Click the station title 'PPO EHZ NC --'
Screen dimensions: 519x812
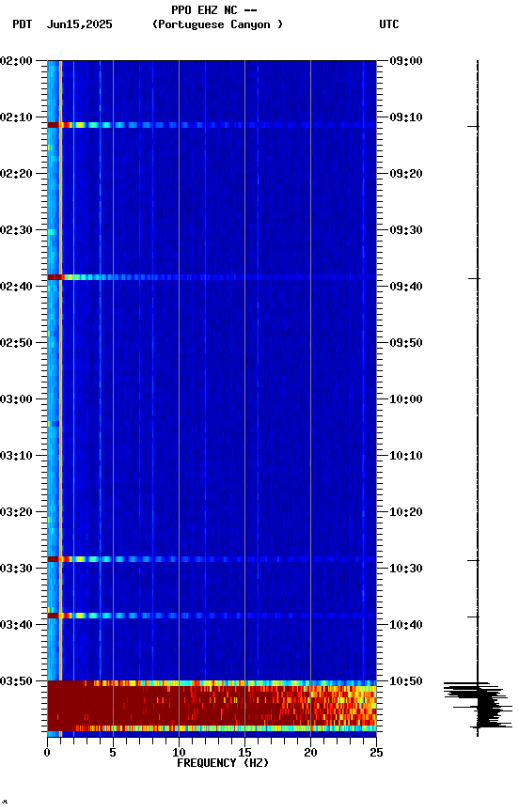pos(214,9)
